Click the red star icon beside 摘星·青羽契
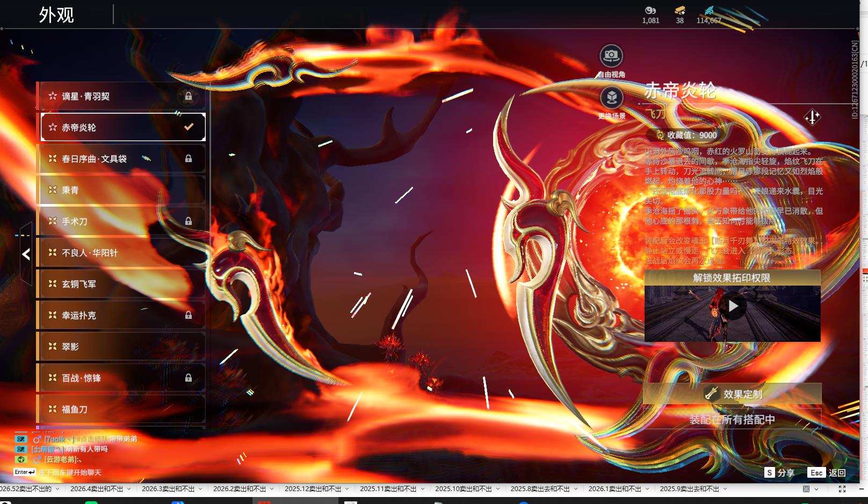This screenshot has height=504, width=868. [x=53, y=96]
